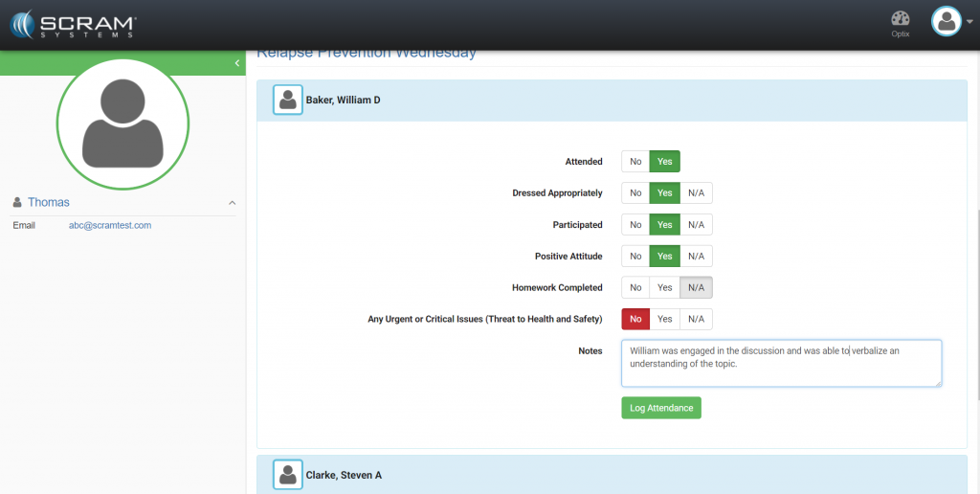Click the small person icon beside Thomas
980x494 pixels.
pos(17,202)
